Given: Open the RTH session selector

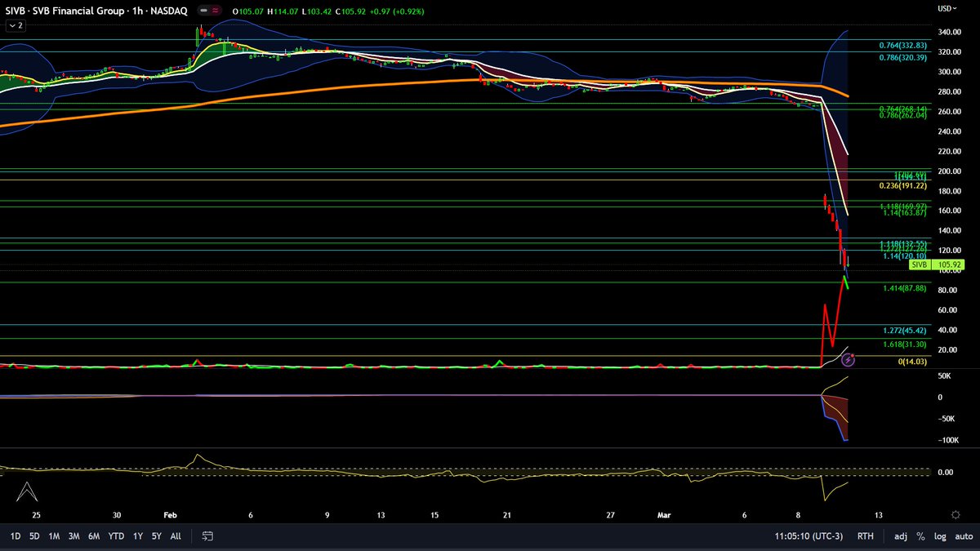Looking at the screenshot, I should coord(865,536).
